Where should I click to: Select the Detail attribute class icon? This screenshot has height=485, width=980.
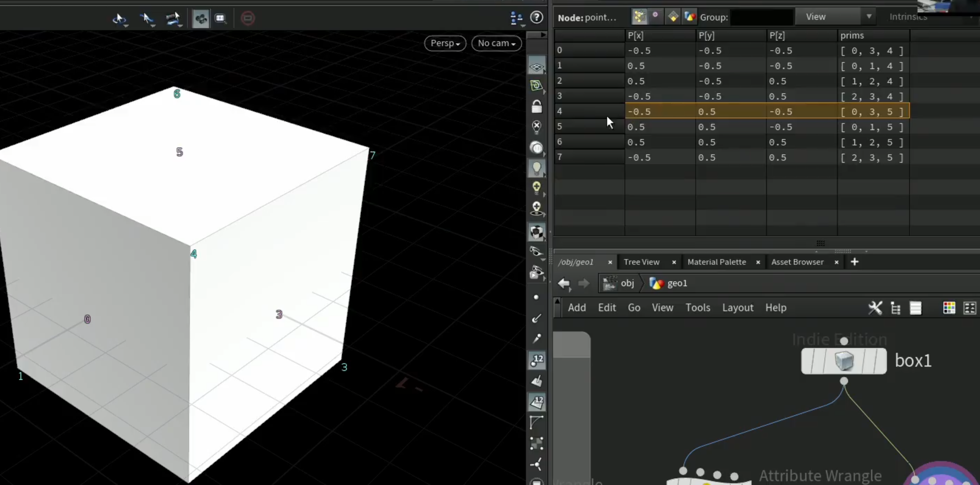(x=689, y=17)
